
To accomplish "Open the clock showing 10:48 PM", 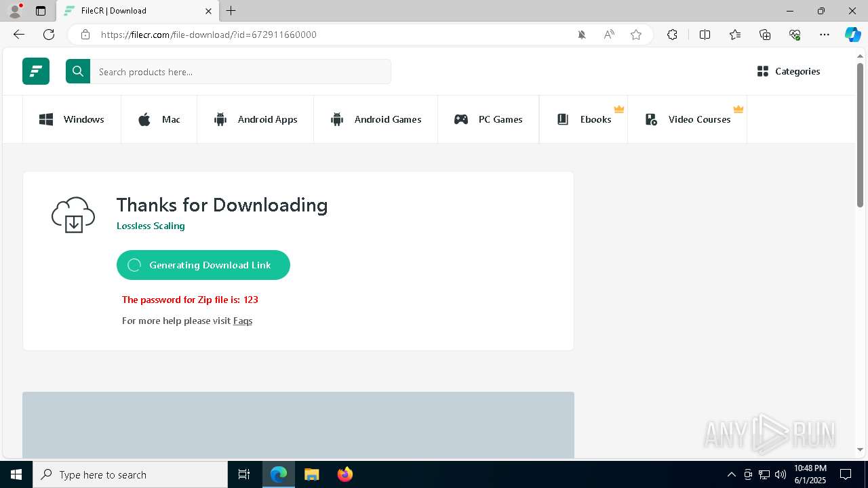I will 810,474.
